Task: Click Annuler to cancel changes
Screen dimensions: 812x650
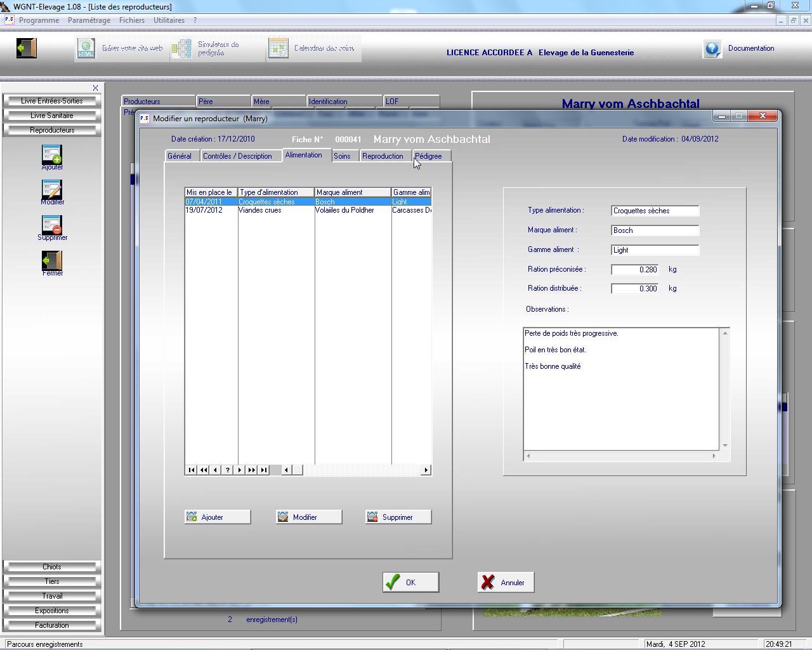Action: [506, 583]
